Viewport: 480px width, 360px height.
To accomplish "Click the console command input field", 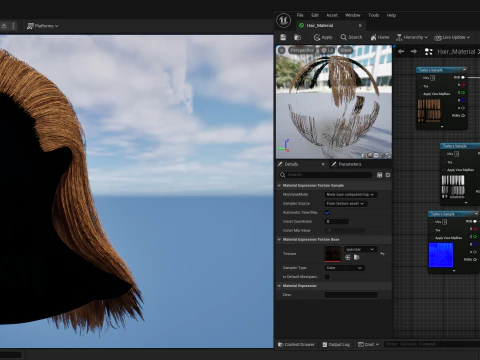I will pos(432,344).
